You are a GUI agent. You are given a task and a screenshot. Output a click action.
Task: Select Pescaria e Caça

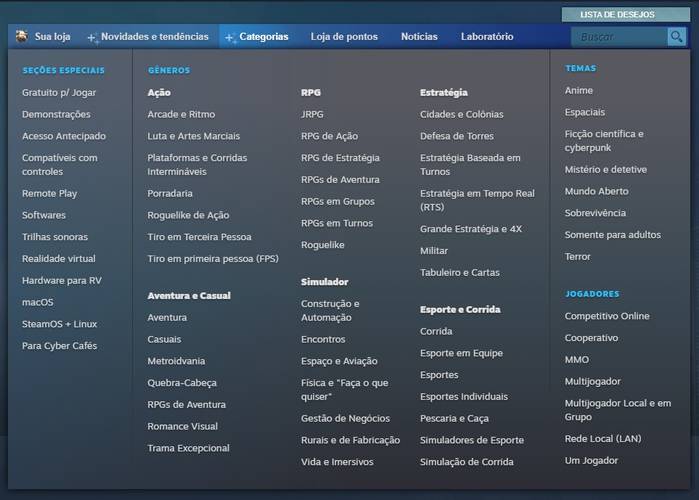454,418
